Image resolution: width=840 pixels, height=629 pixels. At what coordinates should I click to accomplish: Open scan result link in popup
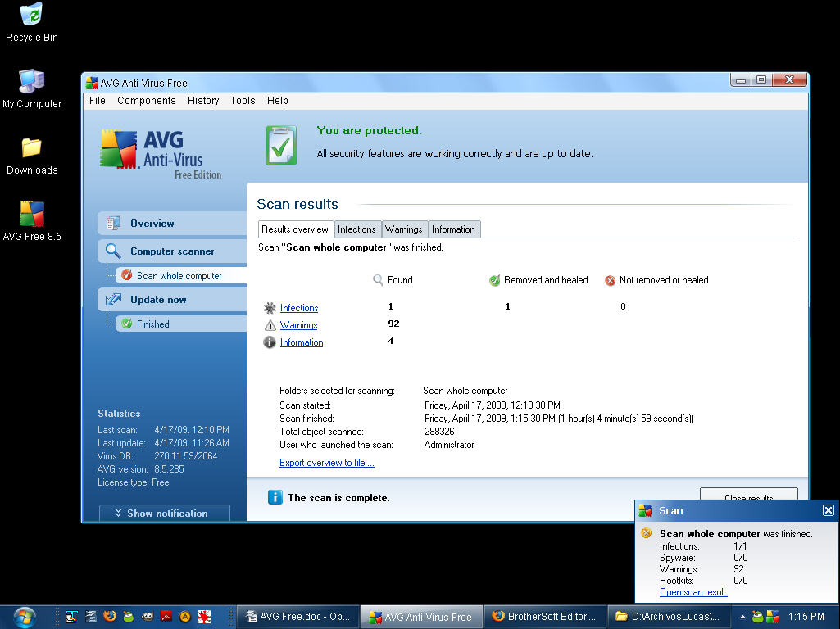tap(693, 592)
